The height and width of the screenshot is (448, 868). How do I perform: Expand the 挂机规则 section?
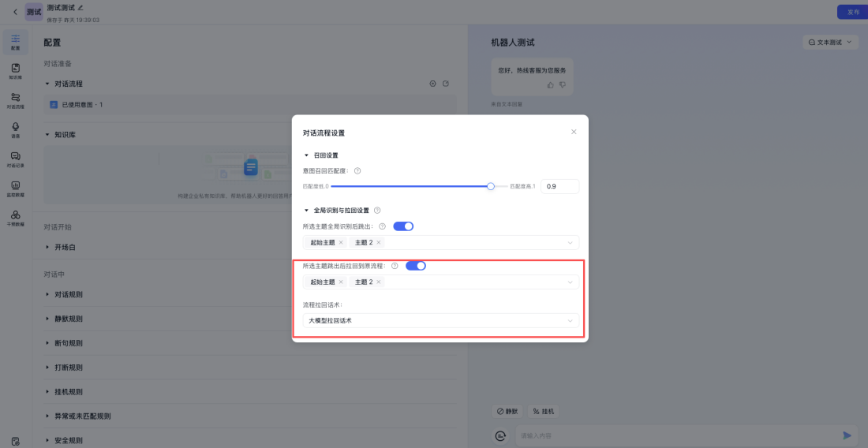click(47, 391)
